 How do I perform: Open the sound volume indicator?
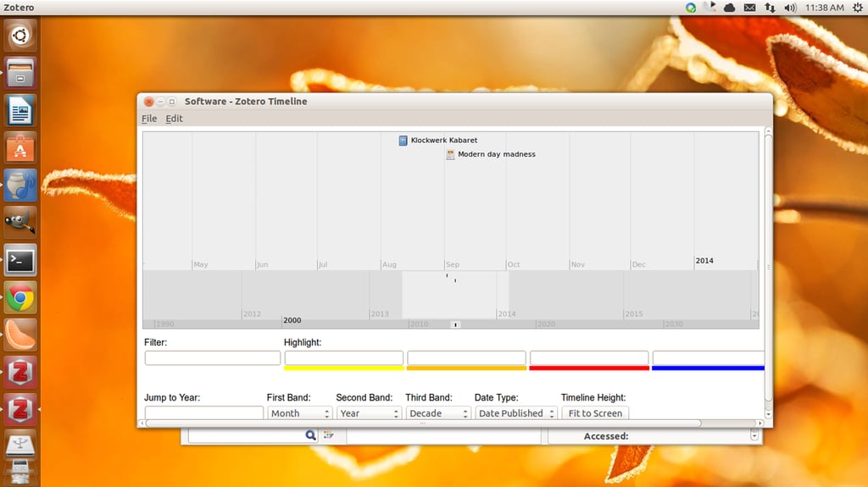point(790,8)
